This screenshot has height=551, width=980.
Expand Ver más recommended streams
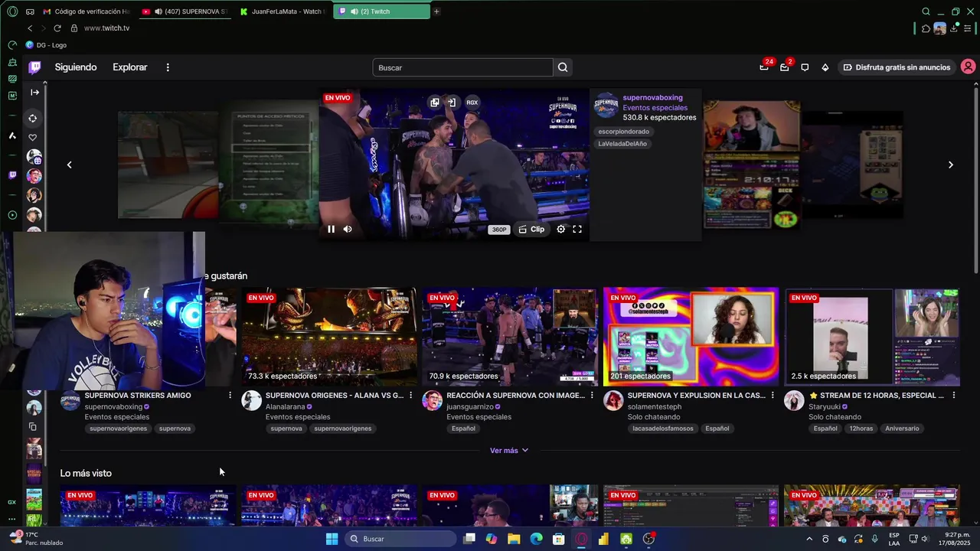509,451
